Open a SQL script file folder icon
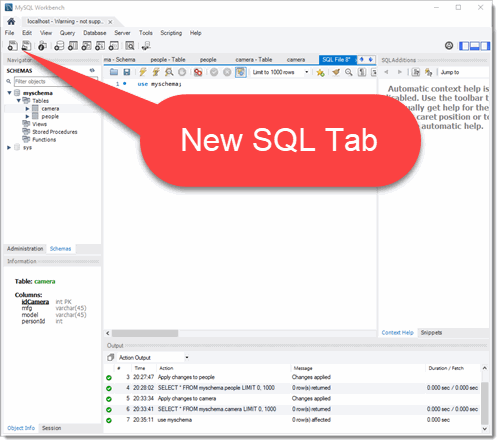500x444 pixels. click(x=114, y=72)
